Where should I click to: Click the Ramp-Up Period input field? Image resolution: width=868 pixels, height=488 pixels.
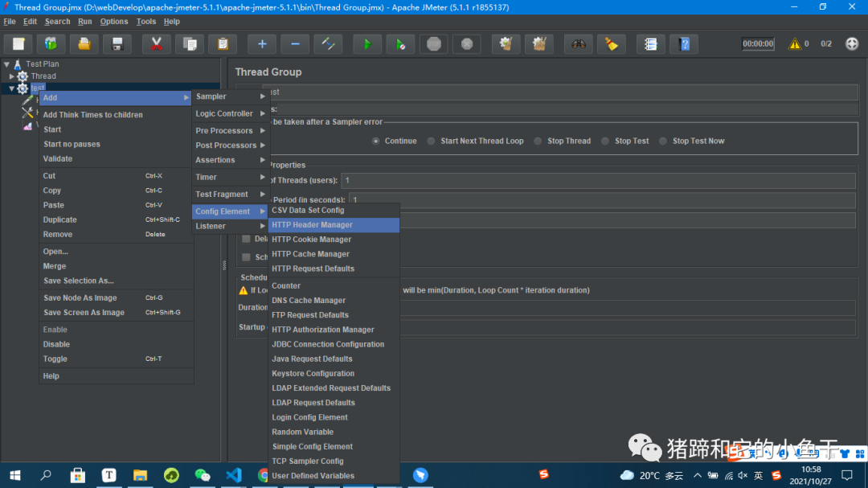[602, 200]
